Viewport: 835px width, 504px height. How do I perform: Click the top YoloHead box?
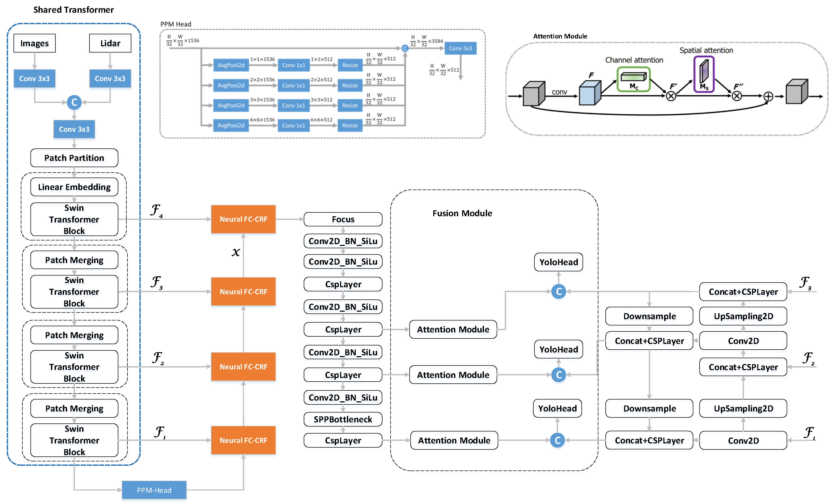tap(559, 262)
